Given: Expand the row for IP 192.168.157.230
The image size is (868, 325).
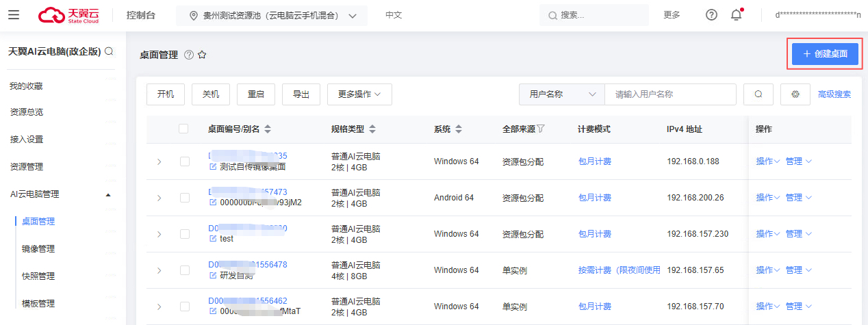Looking at the screenshot, I should click(x=159, y=234).
